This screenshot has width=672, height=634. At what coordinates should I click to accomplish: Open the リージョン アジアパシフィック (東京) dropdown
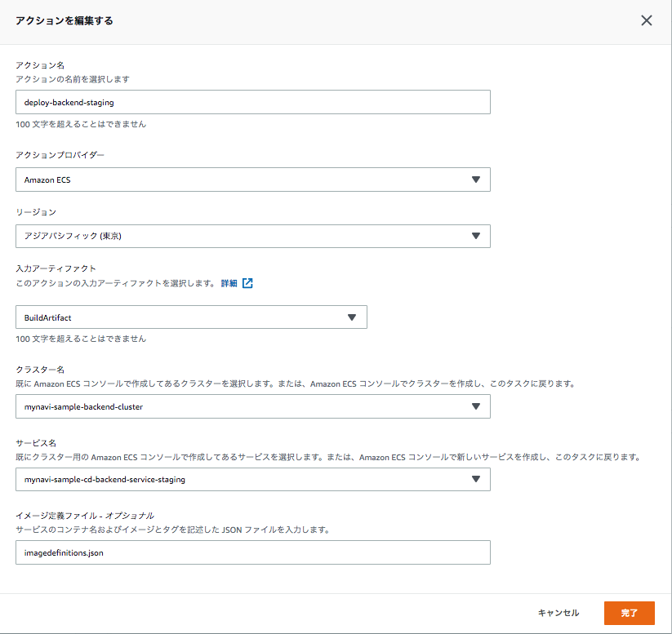(x=253, y=236)
